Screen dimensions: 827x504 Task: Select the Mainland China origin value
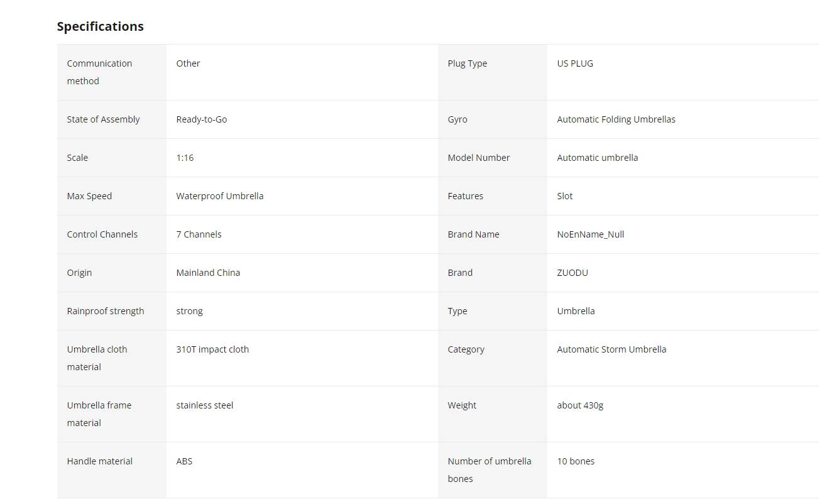click(x=208, y=273)
